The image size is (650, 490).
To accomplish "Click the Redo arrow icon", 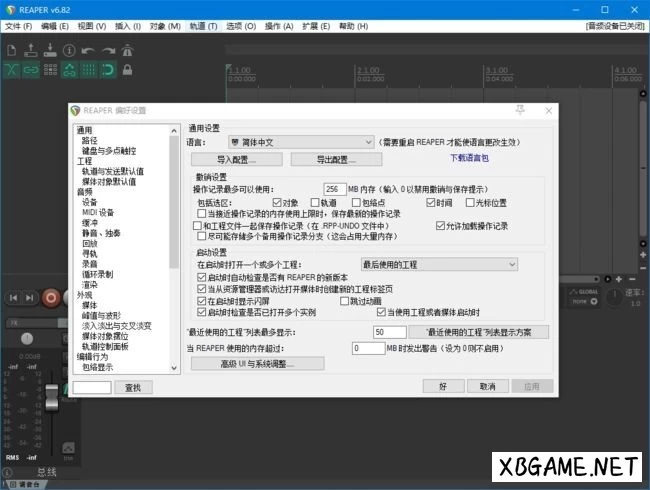I will tap(108, 49).
